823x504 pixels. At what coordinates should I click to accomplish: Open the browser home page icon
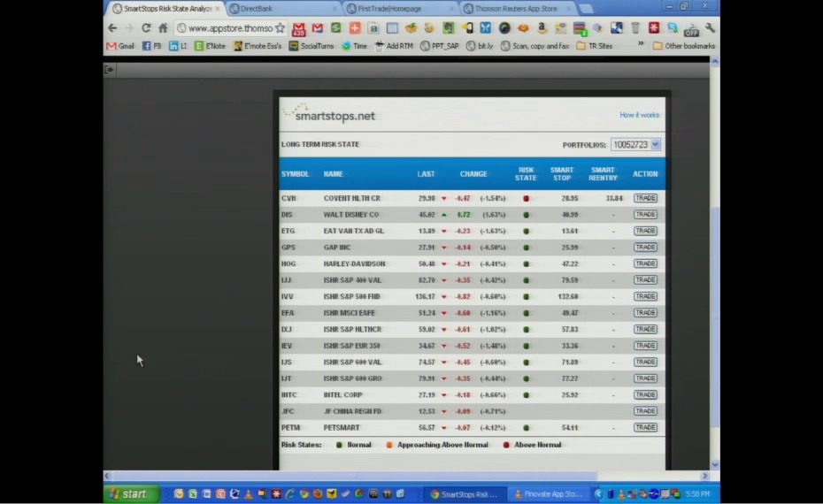point(163,28)
